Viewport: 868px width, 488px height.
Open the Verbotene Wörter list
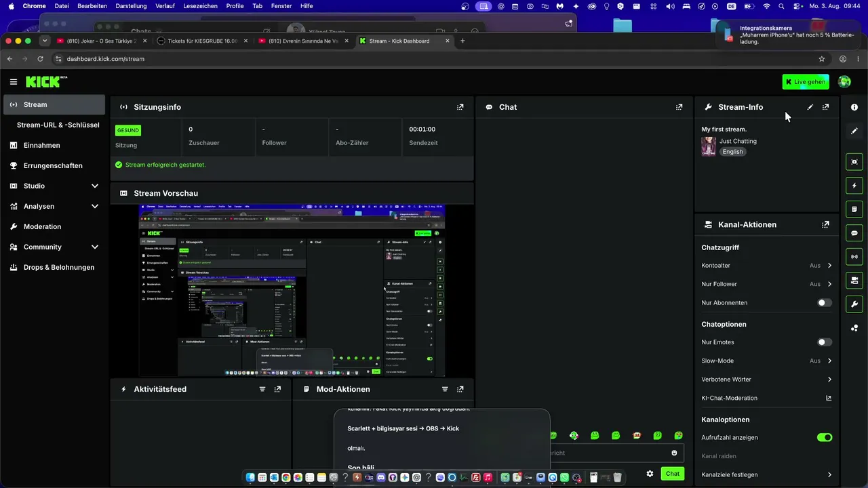coord(766,380)
